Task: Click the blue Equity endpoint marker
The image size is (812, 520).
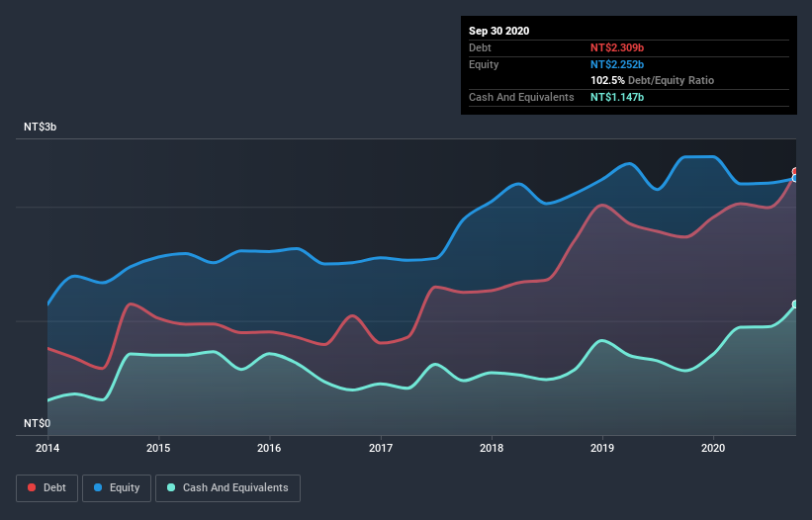Action: (x=795, y=179)
